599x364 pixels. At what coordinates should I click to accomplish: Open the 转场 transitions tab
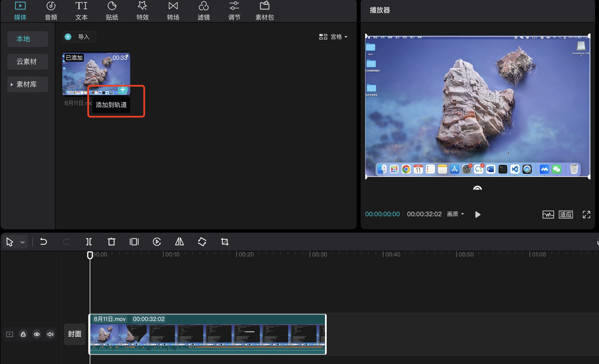point(173,11)
